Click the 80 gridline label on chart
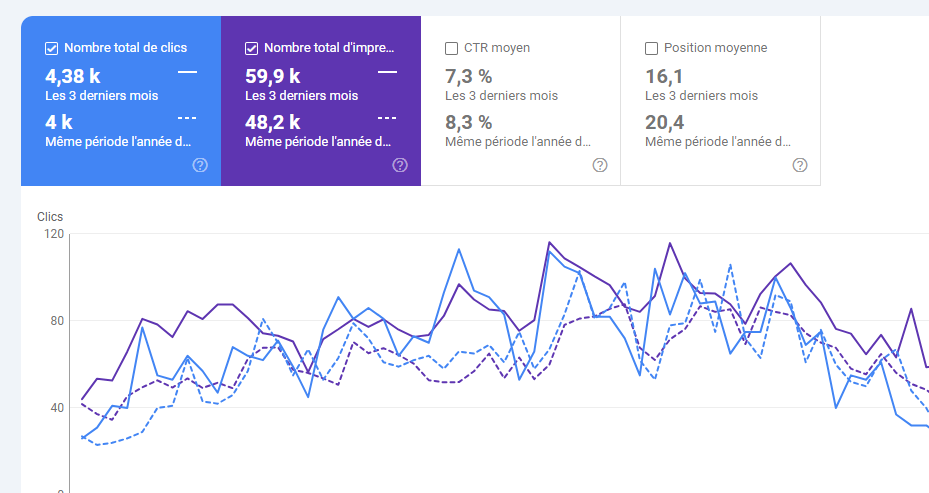Image resolution: width=929 pixels, height=493 pixels. tap(56, 321)
